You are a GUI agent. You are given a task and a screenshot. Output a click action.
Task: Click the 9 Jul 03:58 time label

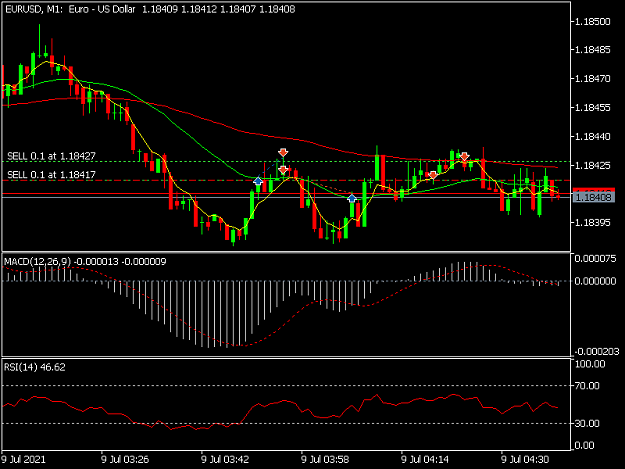click(325, 459)
